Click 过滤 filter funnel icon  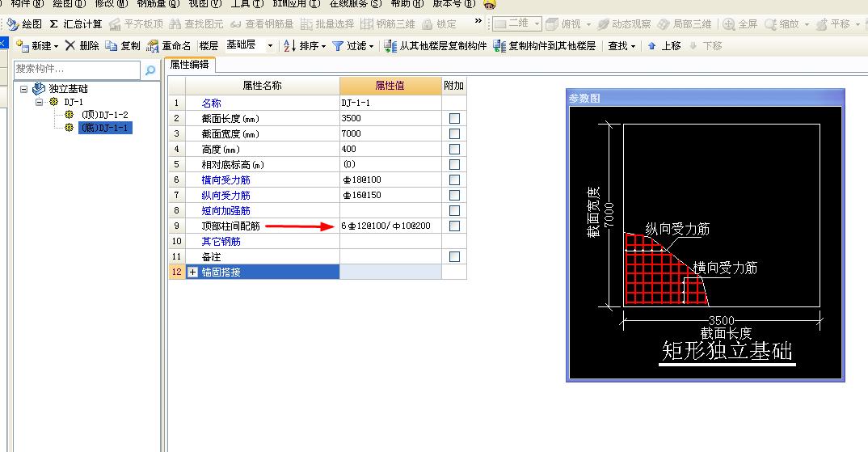pos(338,45)
